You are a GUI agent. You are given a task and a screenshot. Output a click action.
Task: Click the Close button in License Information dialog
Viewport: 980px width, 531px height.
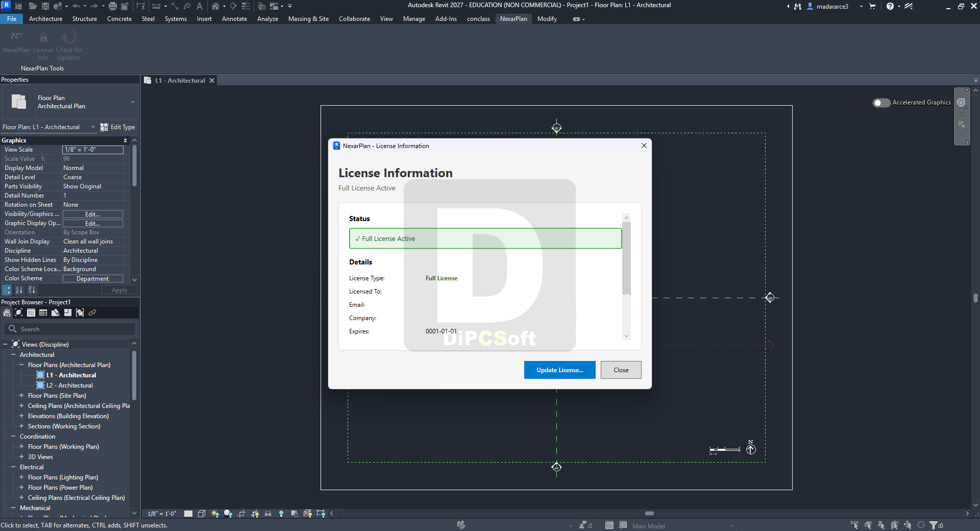pyautogui.click(x=621, y=370)
